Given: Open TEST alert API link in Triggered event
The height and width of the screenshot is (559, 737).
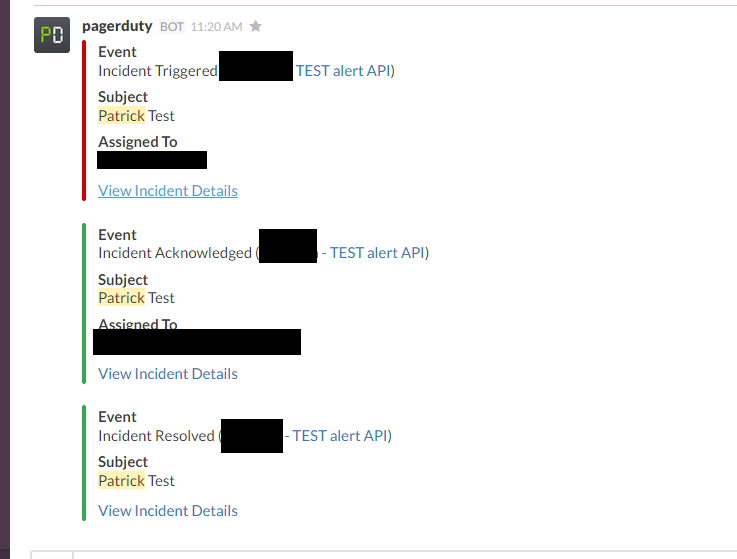Looking at the screenshot, I should point(342,70).
